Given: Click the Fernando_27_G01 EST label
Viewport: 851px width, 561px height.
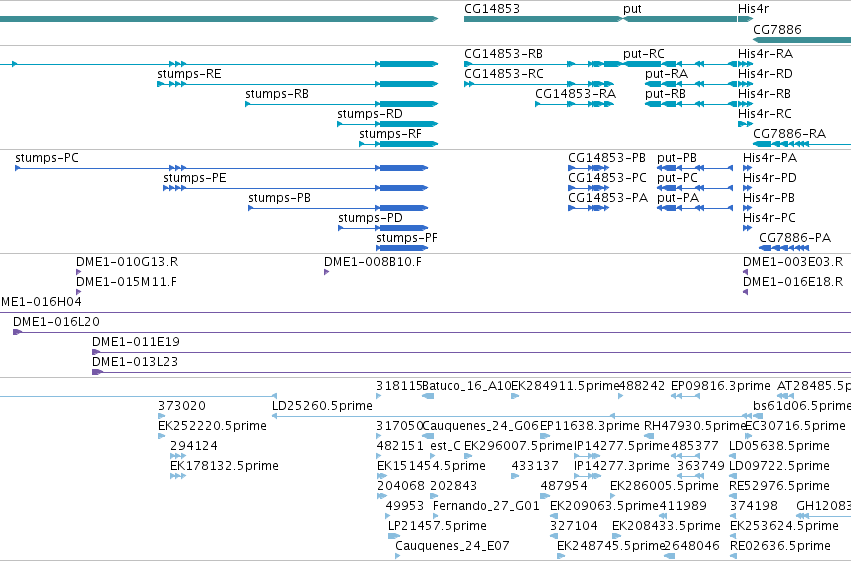Looking at the screenshot, I should 486,506.
